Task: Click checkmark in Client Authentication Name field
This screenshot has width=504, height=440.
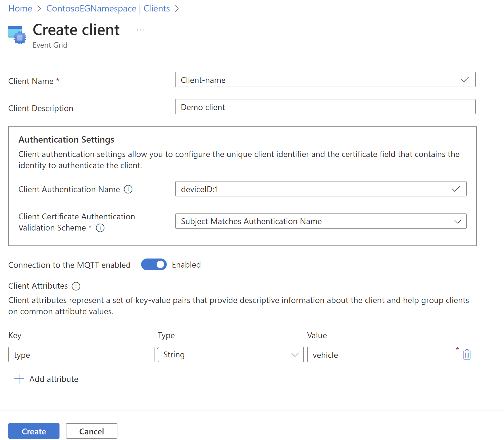Action: (456, 189)
